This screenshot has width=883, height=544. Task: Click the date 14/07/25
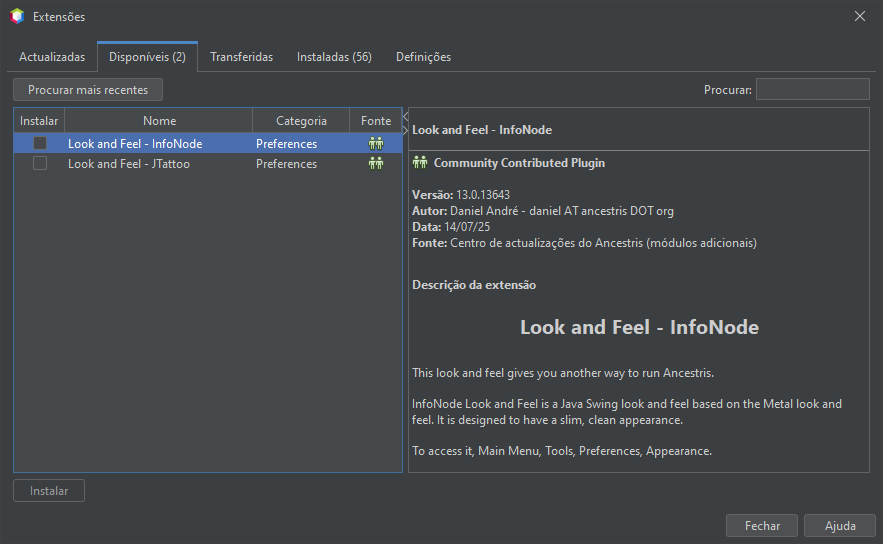tap(467, 227)
